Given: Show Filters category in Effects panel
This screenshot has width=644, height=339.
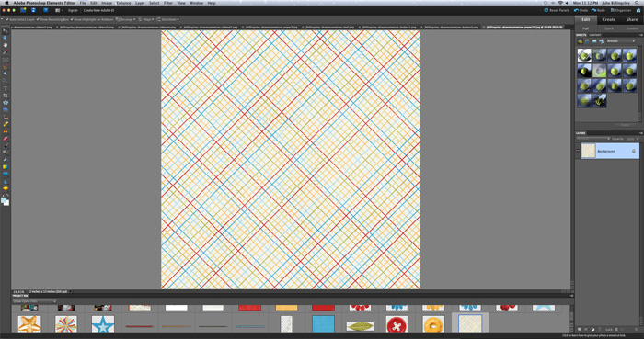Looking at the screenshot, I should (580, 41).
